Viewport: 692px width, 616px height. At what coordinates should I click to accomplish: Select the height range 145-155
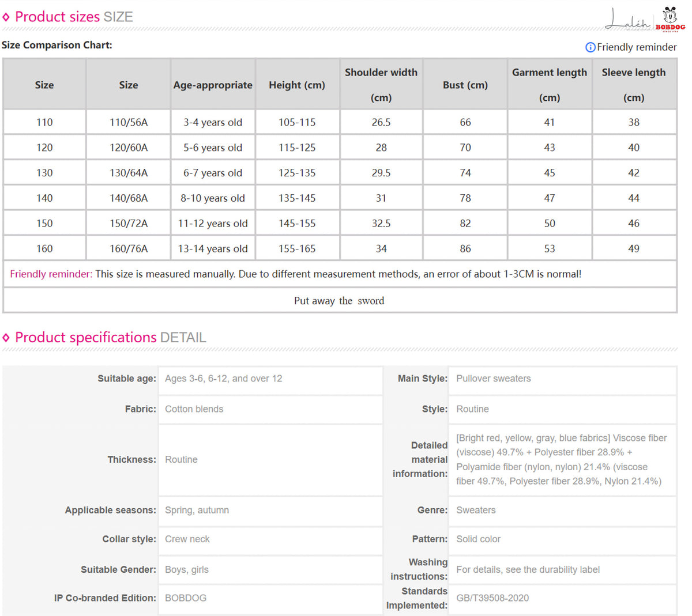297,224
